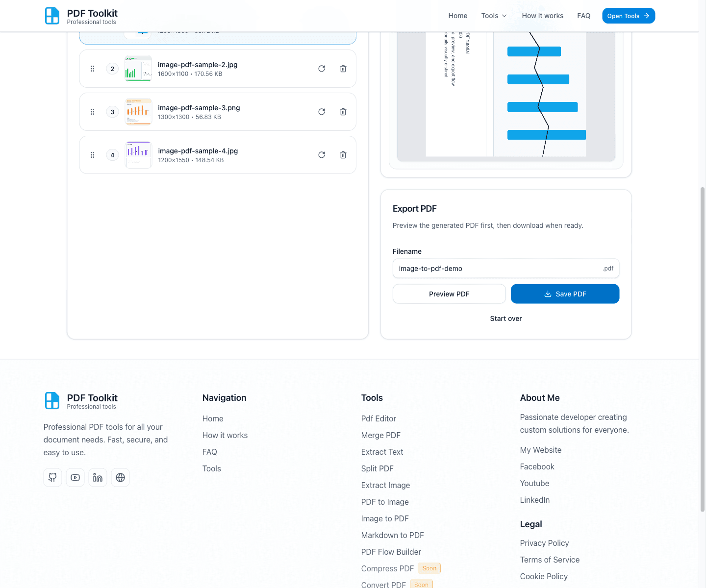
Task: Delete image-pdf-sample-4.jpg with the trash icon
Action: tap(343, 155)
